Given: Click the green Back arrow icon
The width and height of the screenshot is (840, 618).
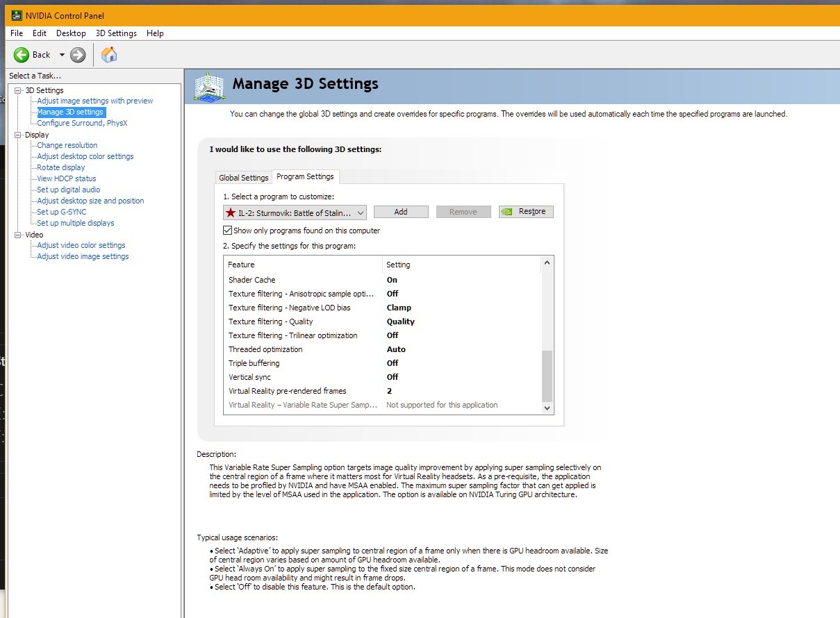Looking at the screenshot, I should coord(22,55).
